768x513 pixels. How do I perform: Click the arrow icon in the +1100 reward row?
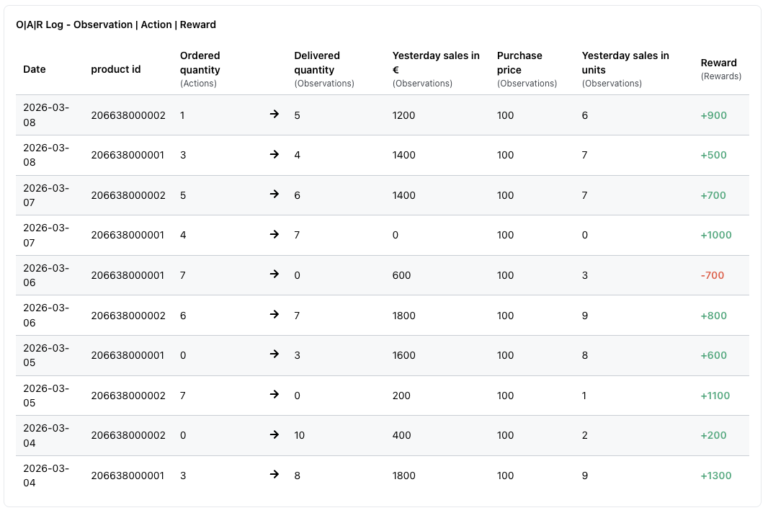[274, 395]
